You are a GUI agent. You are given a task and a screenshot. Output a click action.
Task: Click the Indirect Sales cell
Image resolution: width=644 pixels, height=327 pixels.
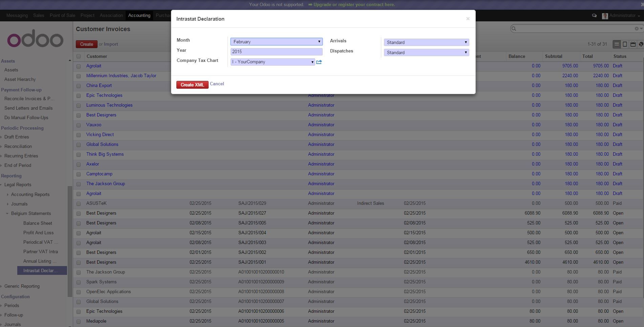370,203
